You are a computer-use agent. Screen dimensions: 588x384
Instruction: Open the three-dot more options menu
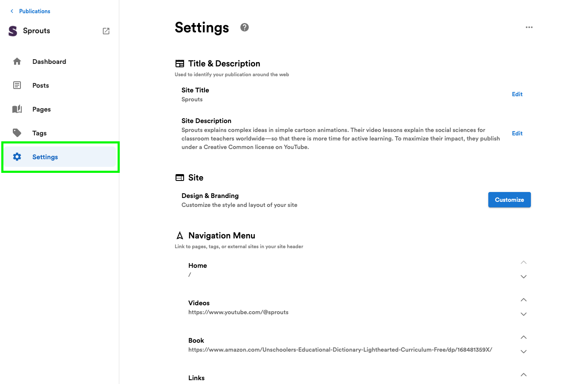tap(529, 27)
